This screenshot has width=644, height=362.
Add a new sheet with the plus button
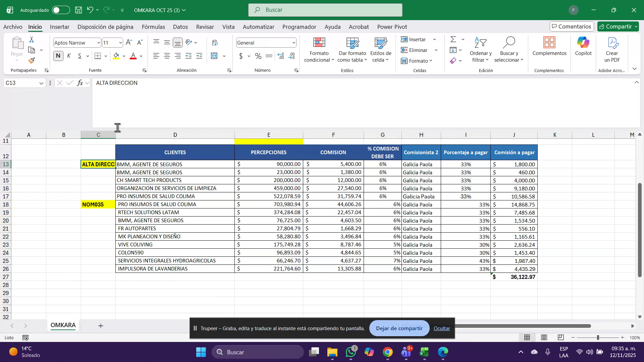[x=100, y=325]
